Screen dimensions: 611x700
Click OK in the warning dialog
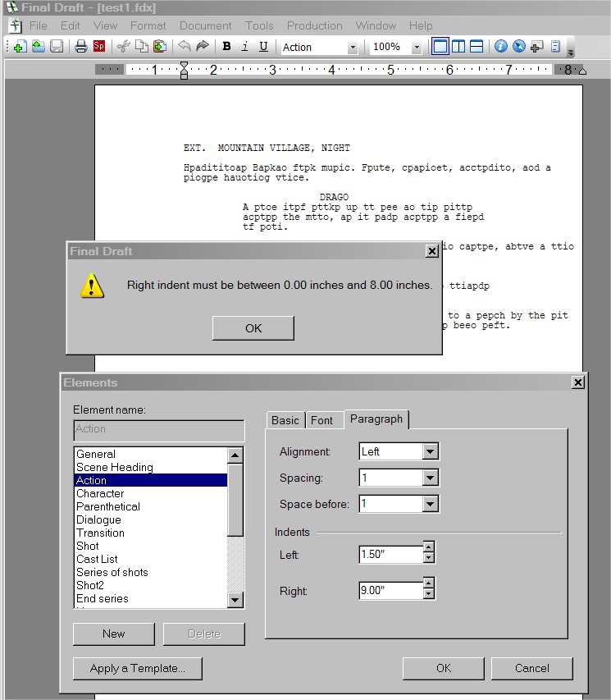(x=253, y=328)
